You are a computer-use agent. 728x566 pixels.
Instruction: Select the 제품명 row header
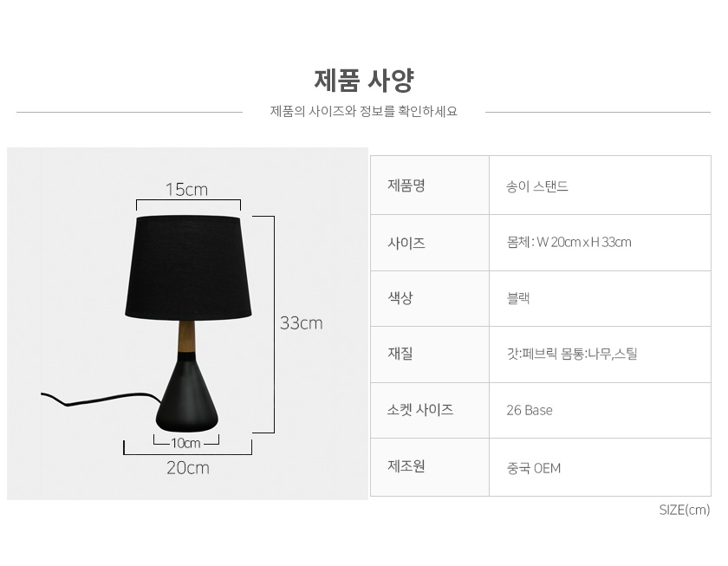pyautogui.click(x=406, y=185)
